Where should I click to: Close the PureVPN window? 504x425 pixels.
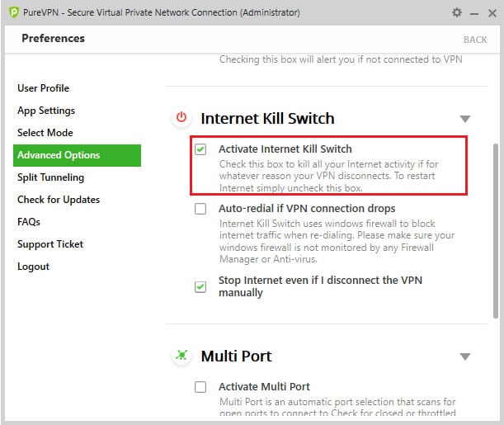click(491, 12)
